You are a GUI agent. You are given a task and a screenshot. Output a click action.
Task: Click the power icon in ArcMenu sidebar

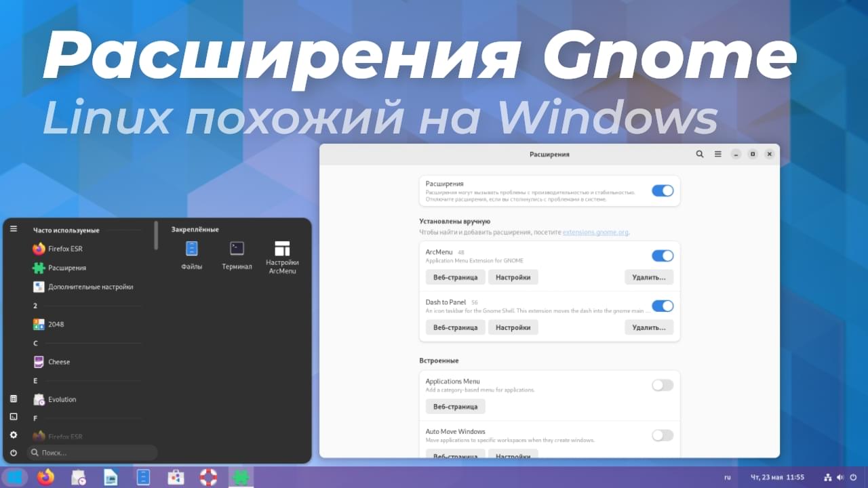pyautogui.click(x=14, y=452)
